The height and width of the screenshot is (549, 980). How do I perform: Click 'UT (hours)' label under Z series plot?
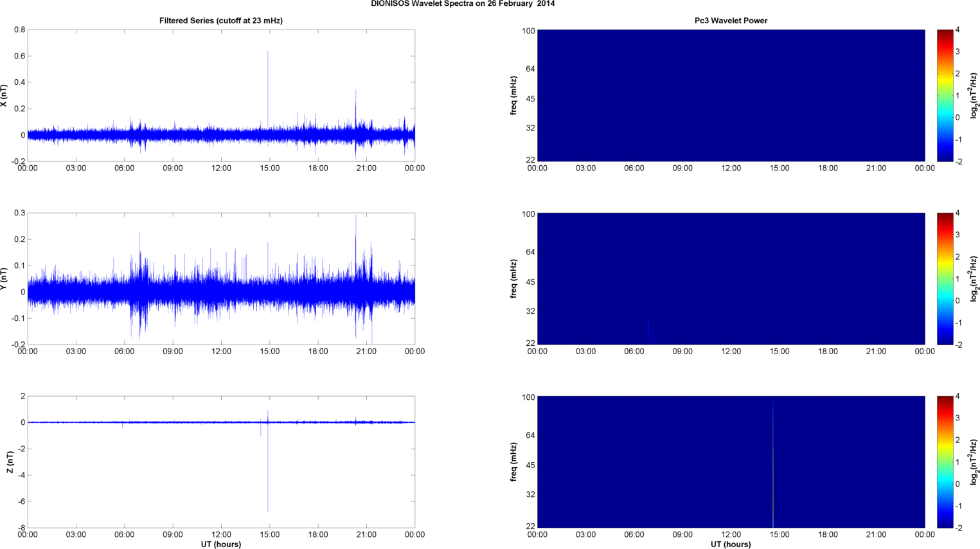[221, 544]
